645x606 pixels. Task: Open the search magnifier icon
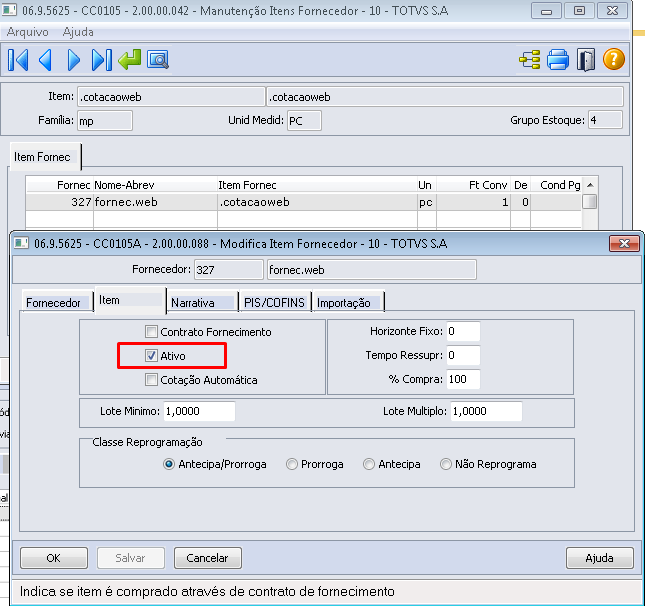click(x=158, y=60)
